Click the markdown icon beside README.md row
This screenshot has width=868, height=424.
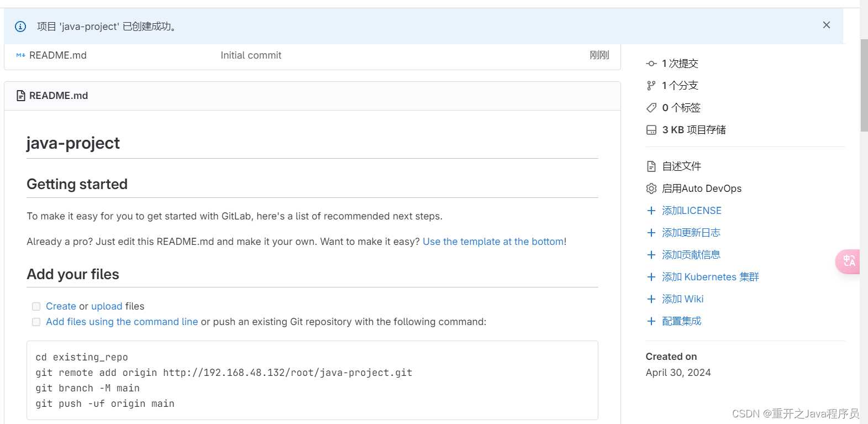20,55
